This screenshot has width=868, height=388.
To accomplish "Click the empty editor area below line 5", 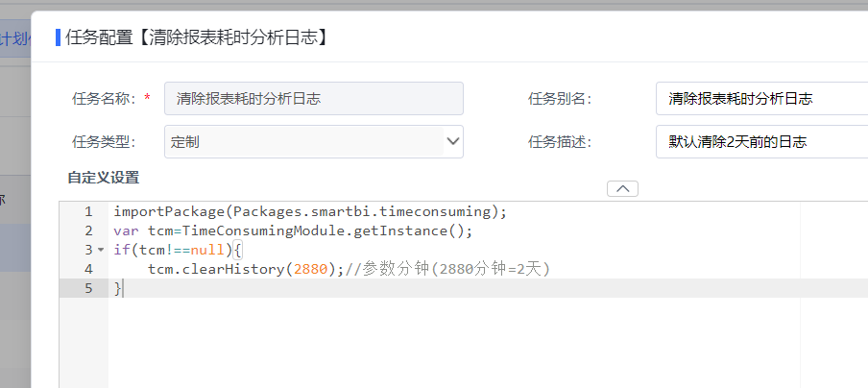I will [x=454, y=343].
